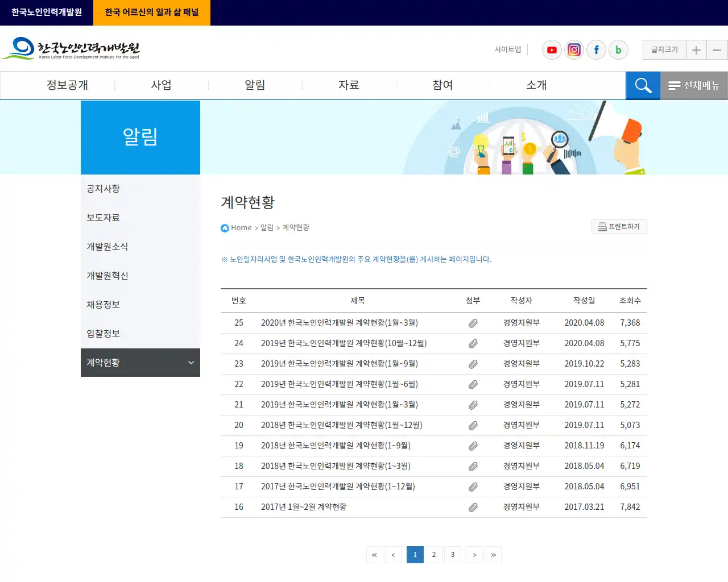Open 2019년 계약현황(1월~6월) post
Viewport: 728px width, 582px height.
click(x=340, y=384)
